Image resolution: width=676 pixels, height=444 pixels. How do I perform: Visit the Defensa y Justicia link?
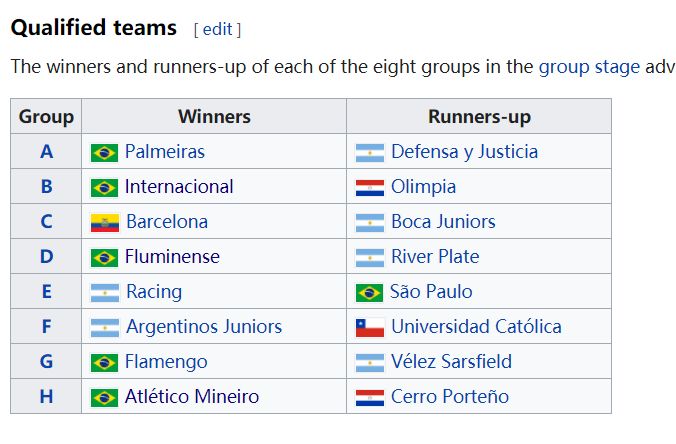click(x=464, y=152)
